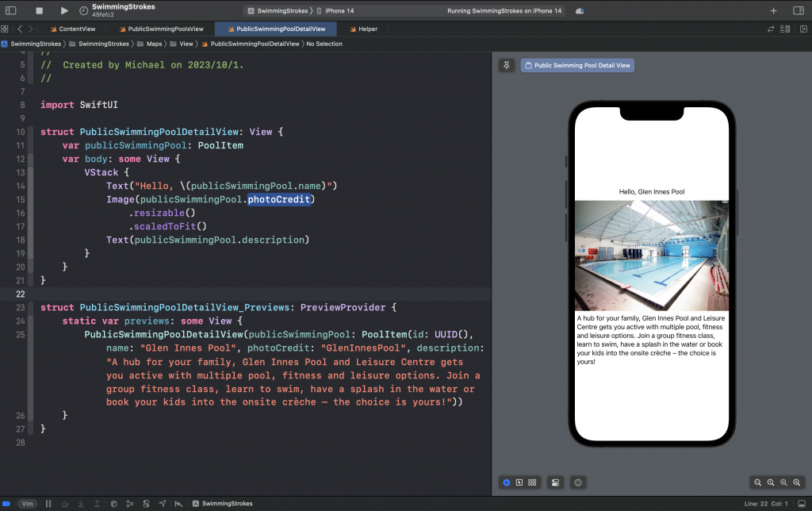
Task: Zoom canvas preview to 100%
Action: pyautogui.click(x=771, y=482)
